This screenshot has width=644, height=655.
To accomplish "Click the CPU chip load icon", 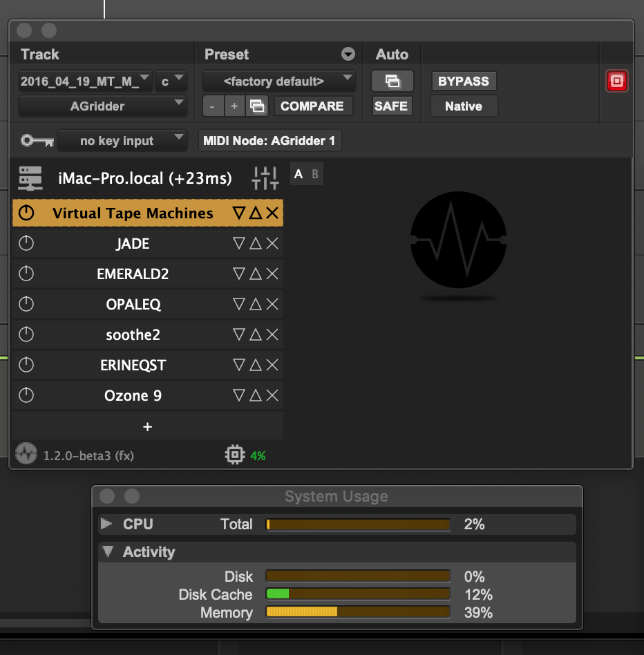I will (x=235, y=455).
